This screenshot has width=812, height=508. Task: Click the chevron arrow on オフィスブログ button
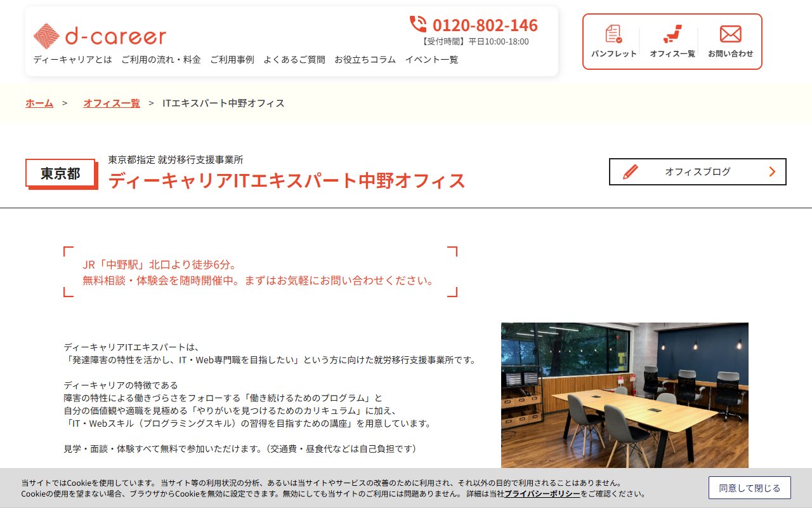coord(772,171)
